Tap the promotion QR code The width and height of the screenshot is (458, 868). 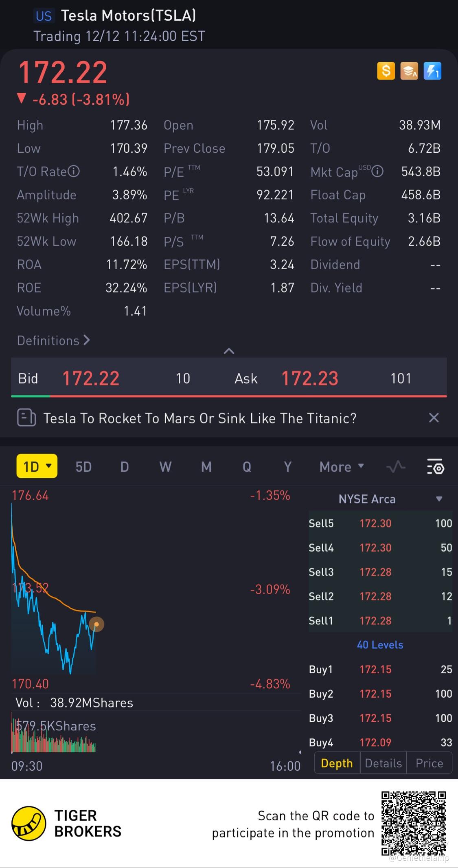point(414,823)
